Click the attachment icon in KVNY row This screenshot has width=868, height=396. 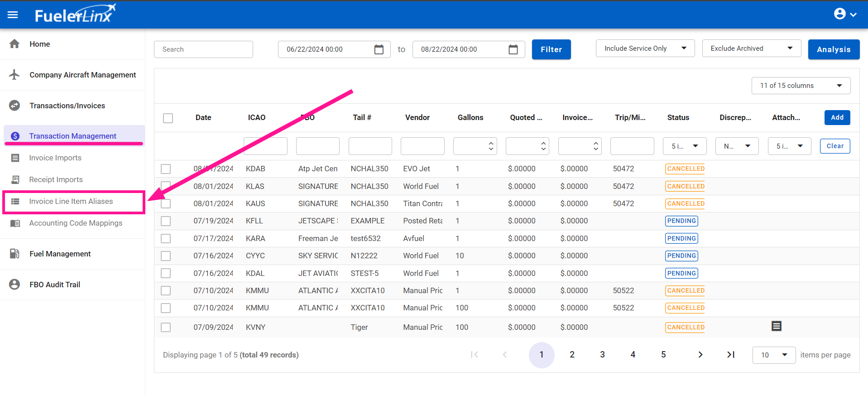click(776, 326)
